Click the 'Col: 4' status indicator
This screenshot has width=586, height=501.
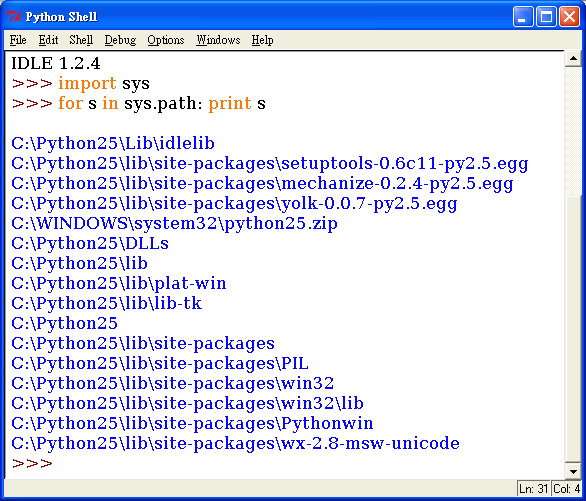(567, 489)
